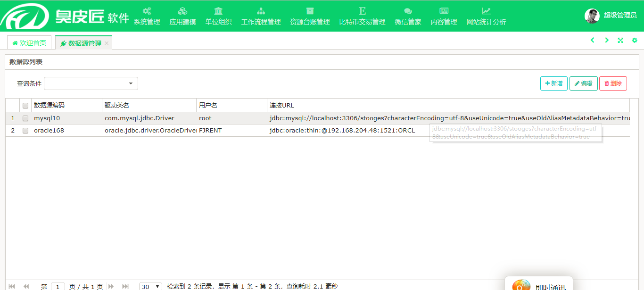Click the 新增 button
Screen dimensions: 644x290
(x=553, y=83)
